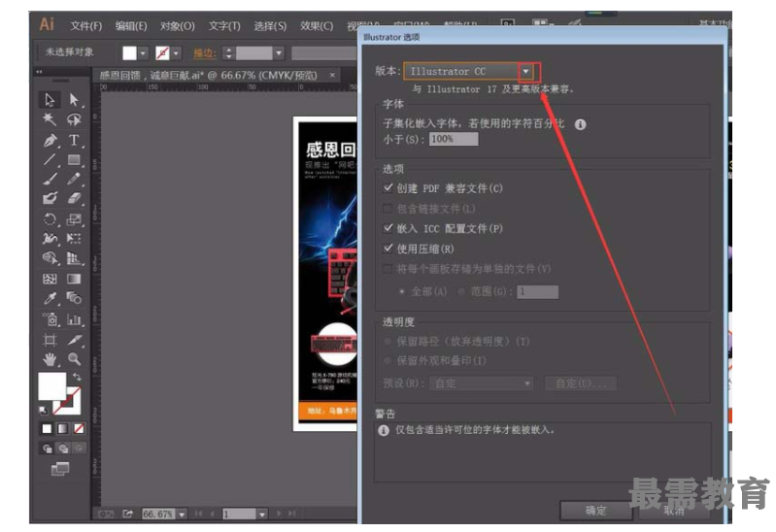Select the Rotate tool
The image size is (776, 532).
click(50, 219)
